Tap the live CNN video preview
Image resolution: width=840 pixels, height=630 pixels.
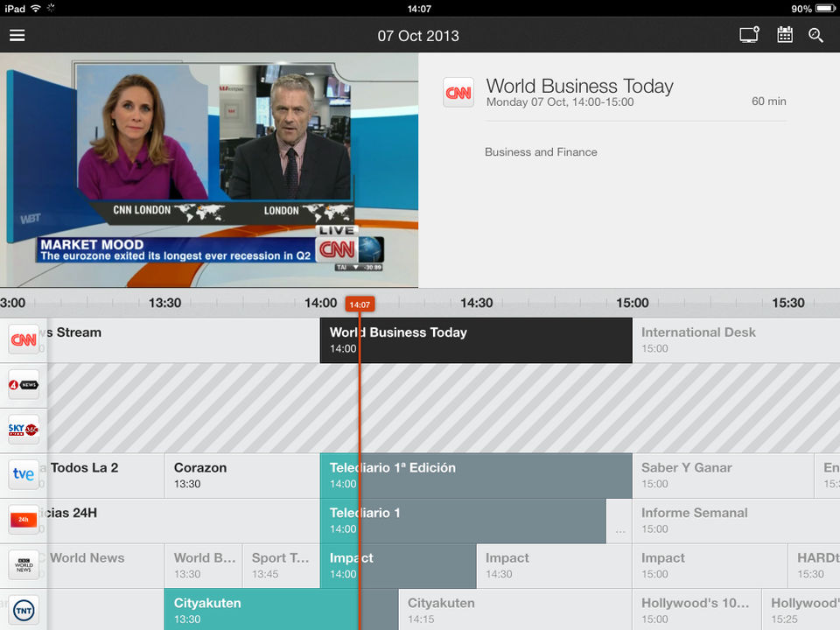(209, 170)
